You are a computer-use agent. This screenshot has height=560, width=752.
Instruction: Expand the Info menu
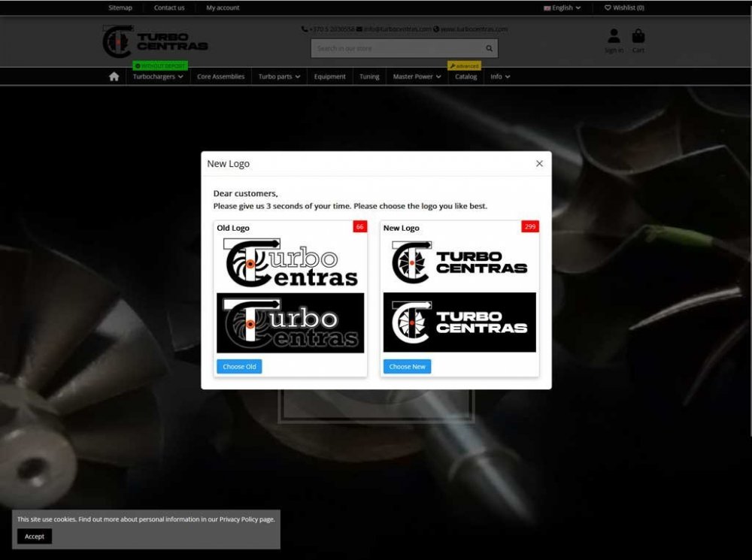point(500,77)
